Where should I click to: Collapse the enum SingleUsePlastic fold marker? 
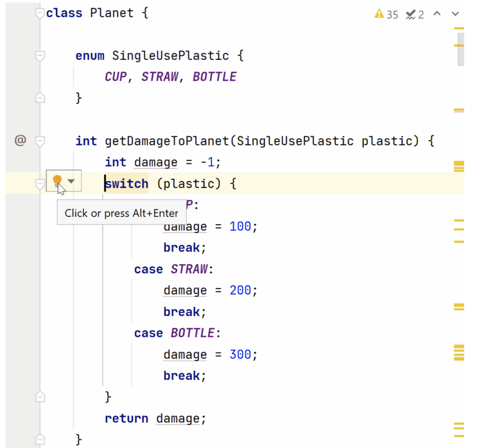[x=40, y=55]
